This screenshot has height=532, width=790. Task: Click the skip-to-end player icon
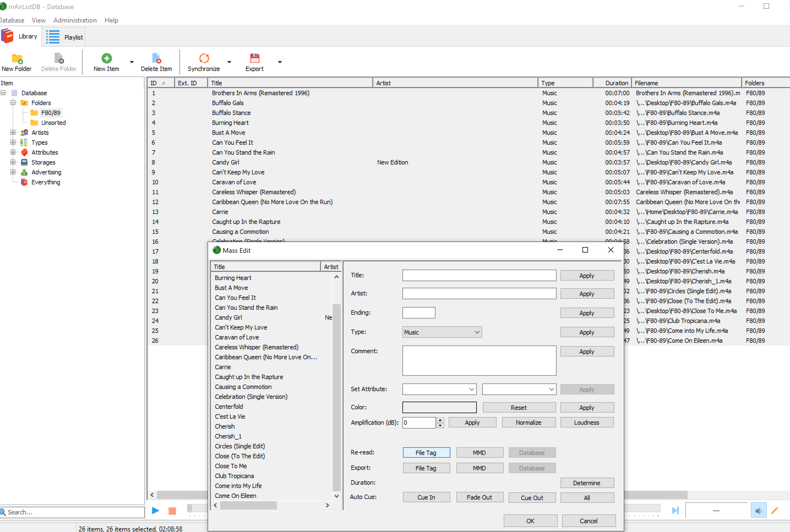click(675, 510)
